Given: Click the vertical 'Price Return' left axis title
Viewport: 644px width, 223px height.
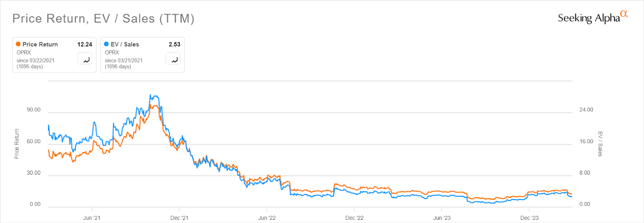Looking at the screenshot, I should click(x=17, y=144).
